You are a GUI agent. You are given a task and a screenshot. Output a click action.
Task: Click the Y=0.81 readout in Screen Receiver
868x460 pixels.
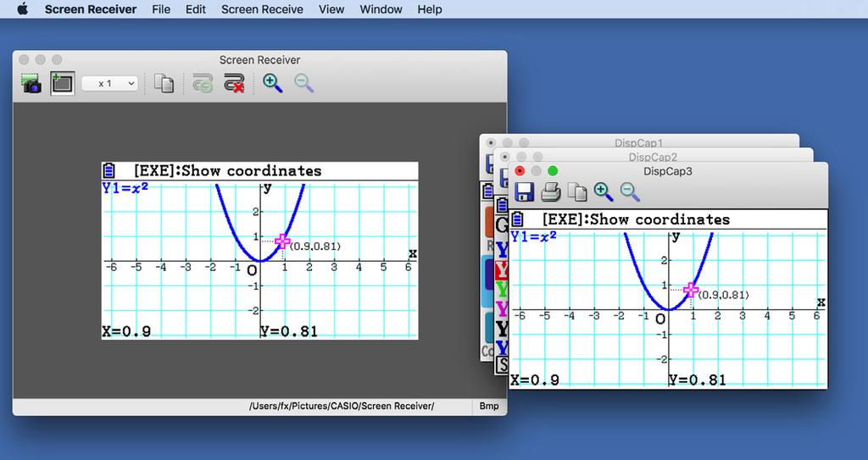[x=289, y=331]
